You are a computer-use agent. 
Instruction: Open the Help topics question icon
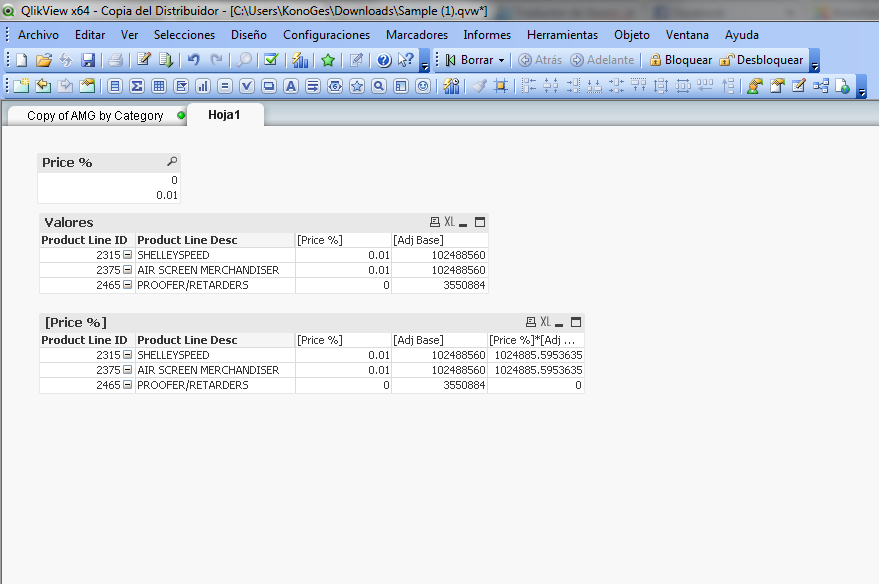pos(384,60)
